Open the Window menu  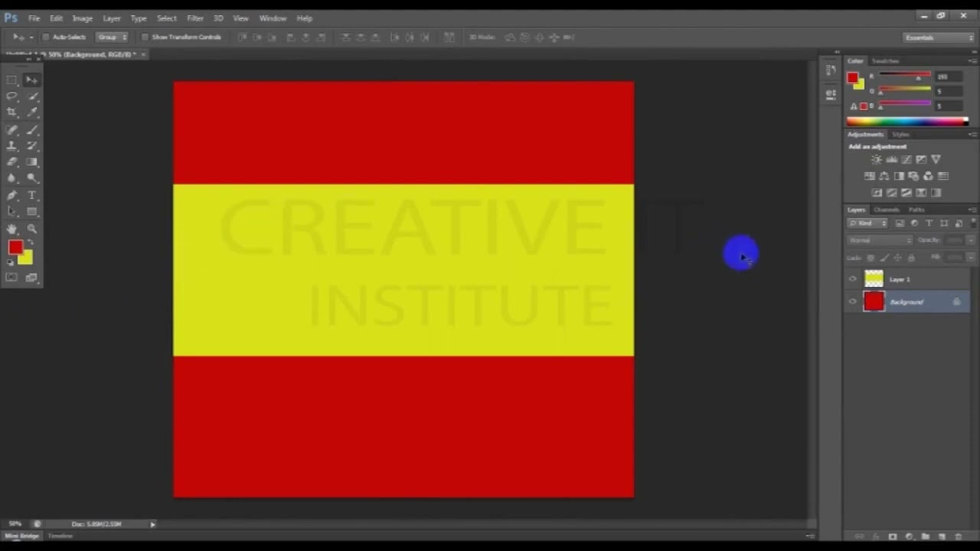click(x=273, y=18)
